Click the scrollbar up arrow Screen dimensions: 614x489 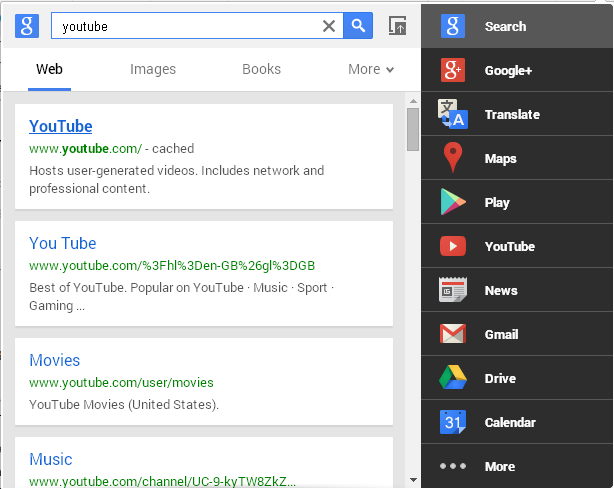pyautogui.click(x=413, y=101)
